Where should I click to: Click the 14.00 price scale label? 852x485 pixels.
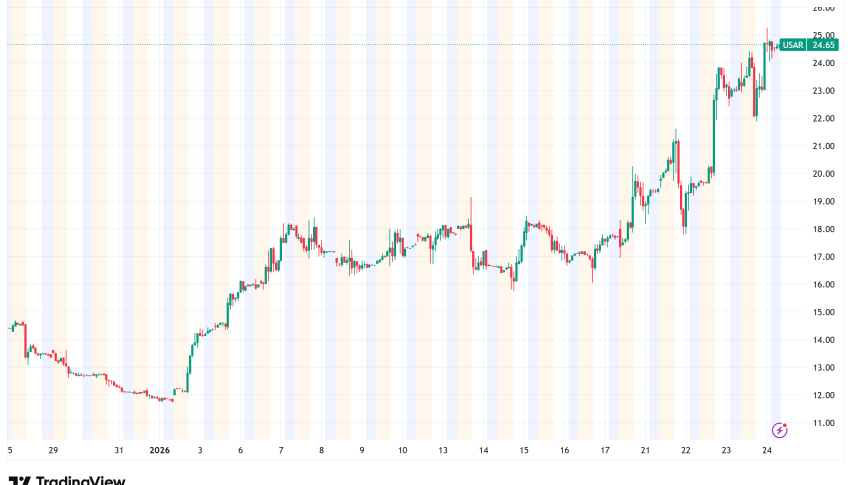point(823,340)
